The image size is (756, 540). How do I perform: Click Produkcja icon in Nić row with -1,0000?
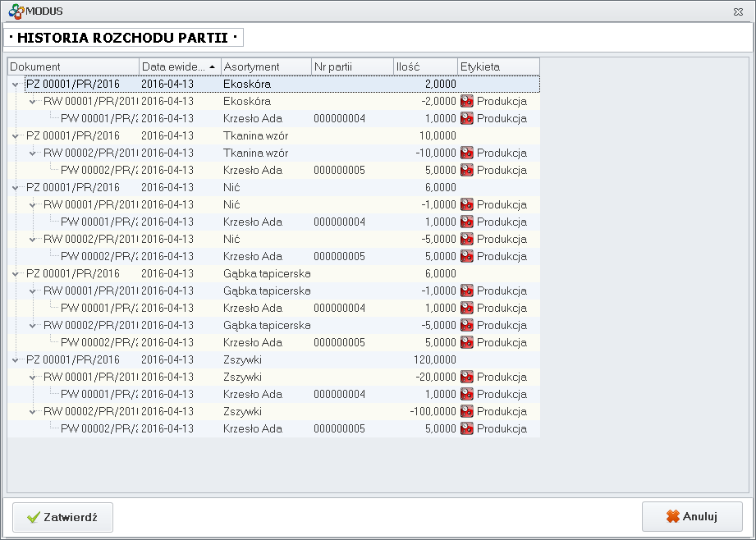[x=467, y=204]
